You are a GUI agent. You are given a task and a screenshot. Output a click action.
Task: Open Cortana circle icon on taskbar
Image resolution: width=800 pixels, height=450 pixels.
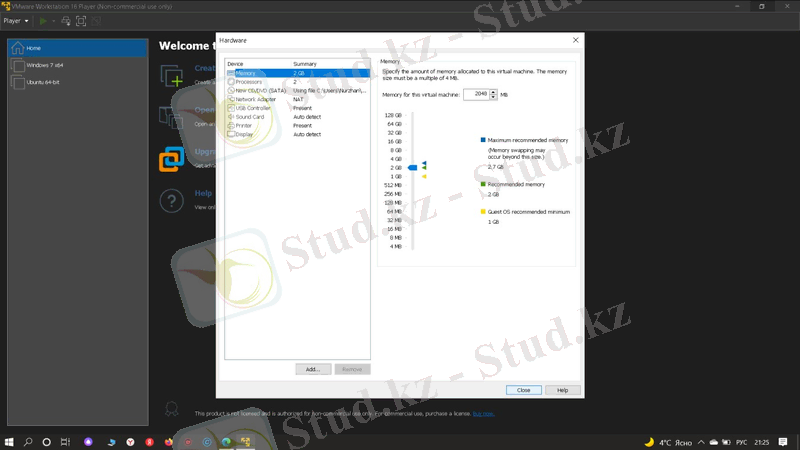[x=46, y=442]
